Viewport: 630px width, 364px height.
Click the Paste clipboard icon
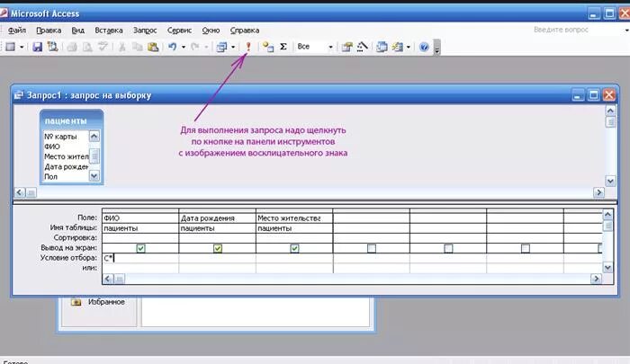pyautogui.click(x=153, y=47)
